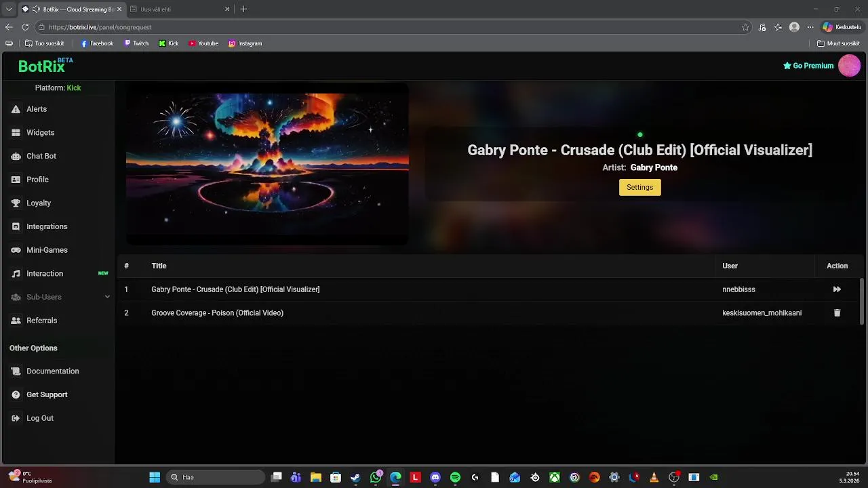Screen dimensions: 868x488
Task: Expand the Sub-Users submenu chevron
Action: pos(107,297)
